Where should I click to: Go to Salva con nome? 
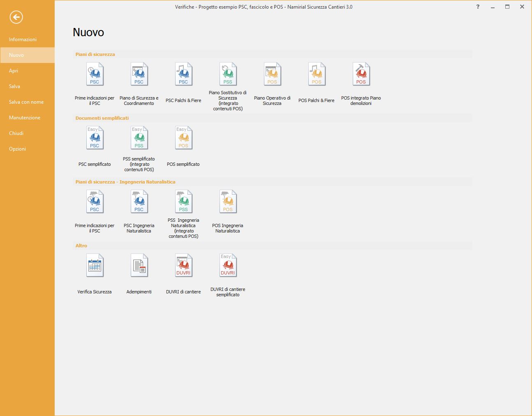click(26, 102)
